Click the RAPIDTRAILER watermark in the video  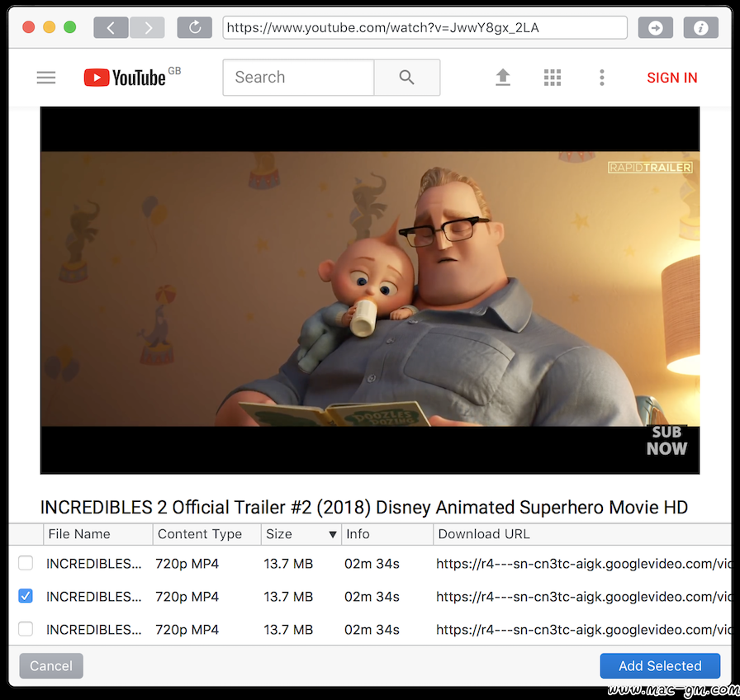coord(650,168)
